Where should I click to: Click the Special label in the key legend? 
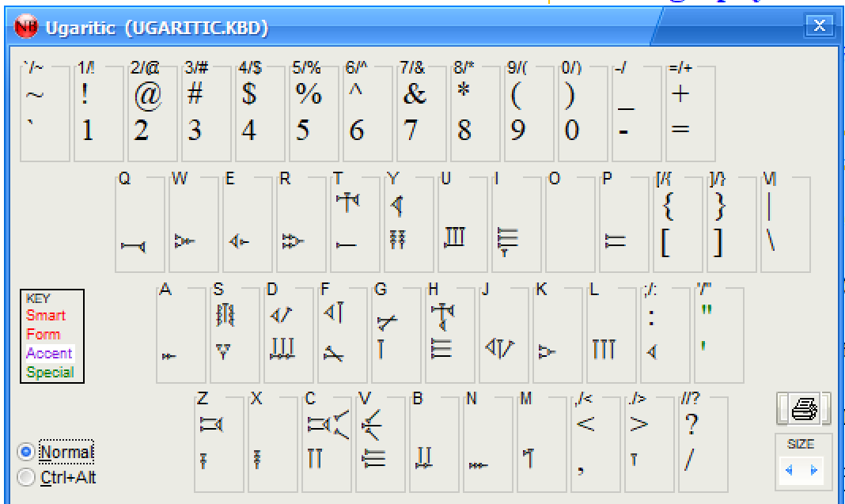(51, 373)
